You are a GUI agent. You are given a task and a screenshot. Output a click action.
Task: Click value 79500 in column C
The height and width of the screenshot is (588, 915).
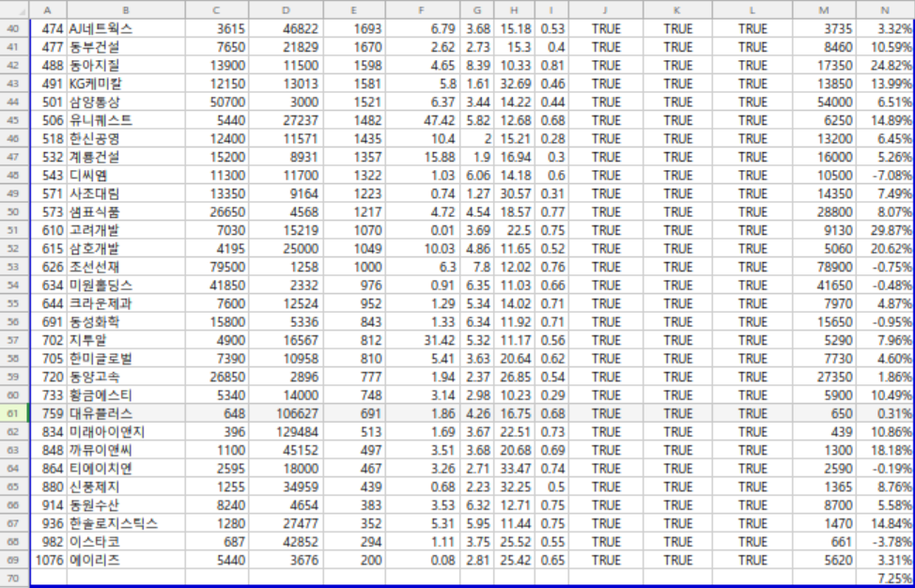click(x=217, y=267)
